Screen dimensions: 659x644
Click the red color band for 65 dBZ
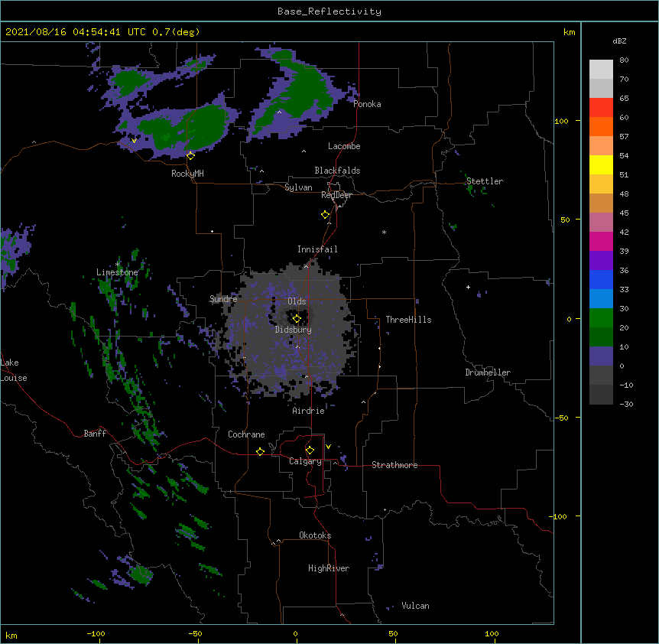601,108
